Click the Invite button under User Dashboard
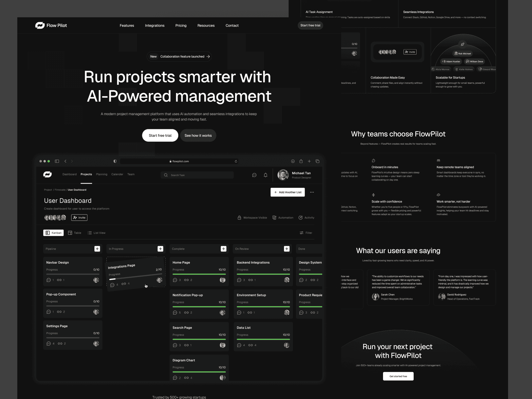The height and width of the screenshot is (399, 532). (x=79, y=217)
